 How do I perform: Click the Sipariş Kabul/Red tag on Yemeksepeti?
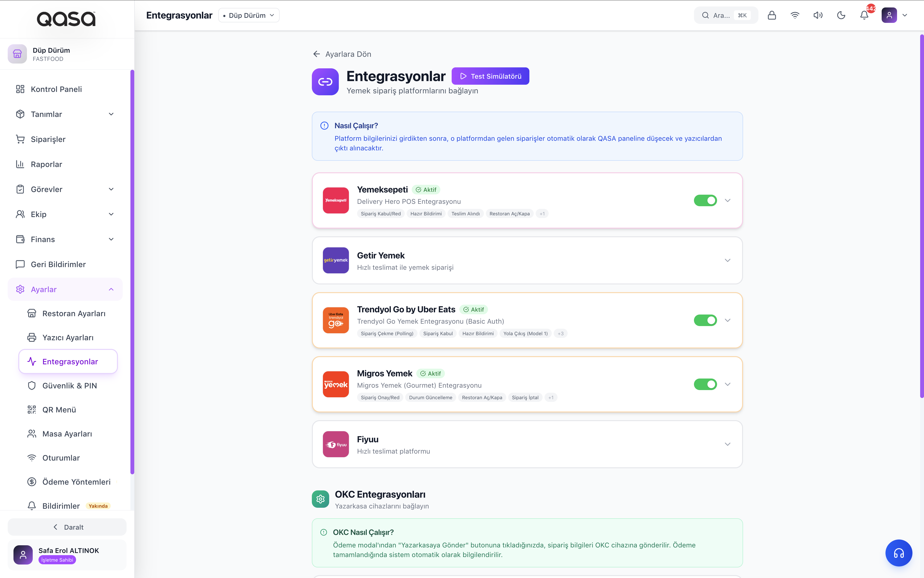coord(381,214)
